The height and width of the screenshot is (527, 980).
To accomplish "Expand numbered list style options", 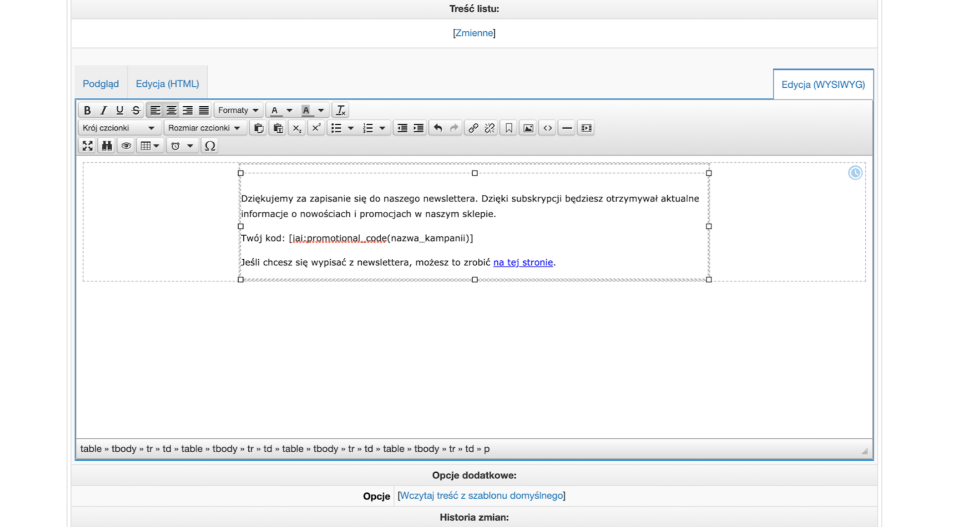I will [382, 128].
